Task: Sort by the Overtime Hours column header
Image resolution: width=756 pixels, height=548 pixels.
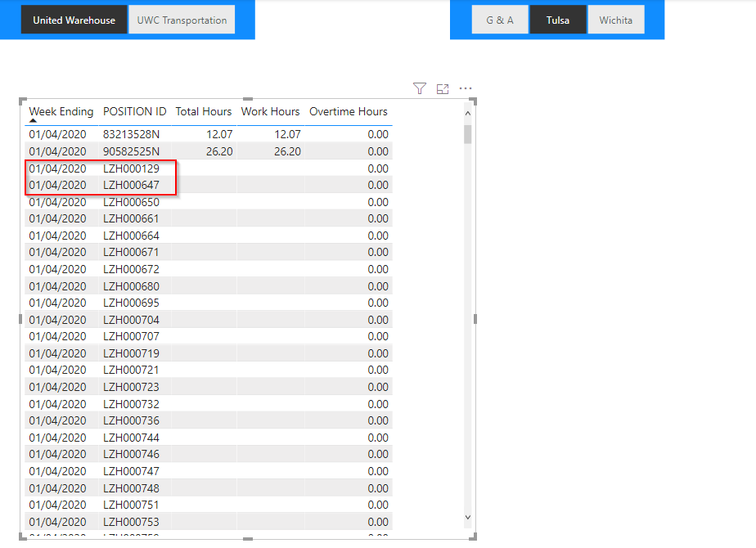Action: pos(348,111)
